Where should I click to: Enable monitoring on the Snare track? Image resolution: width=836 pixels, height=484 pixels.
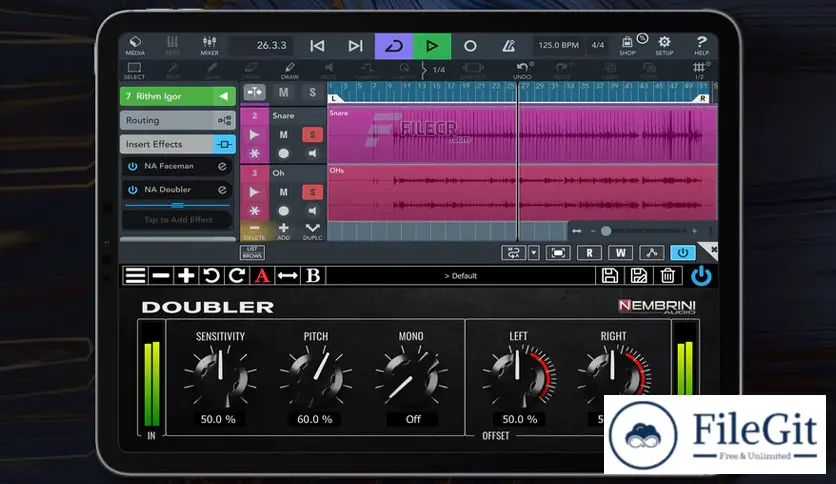pos(312,154)
